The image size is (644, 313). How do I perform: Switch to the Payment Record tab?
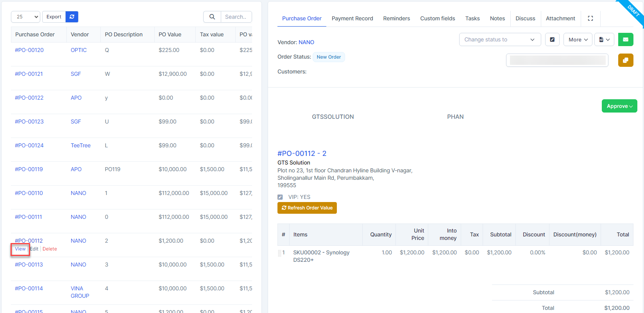(x=352, y=18)
